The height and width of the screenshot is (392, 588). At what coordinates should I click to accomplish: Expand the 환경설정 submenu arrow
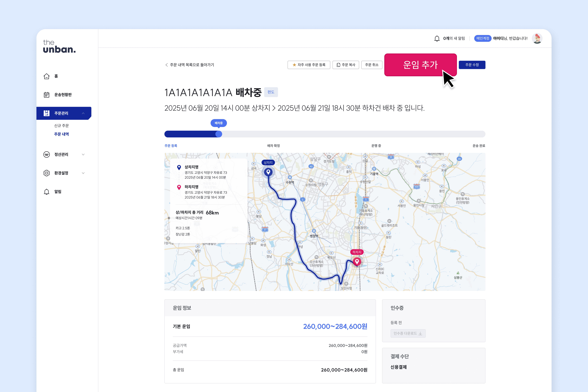(83, 173)
